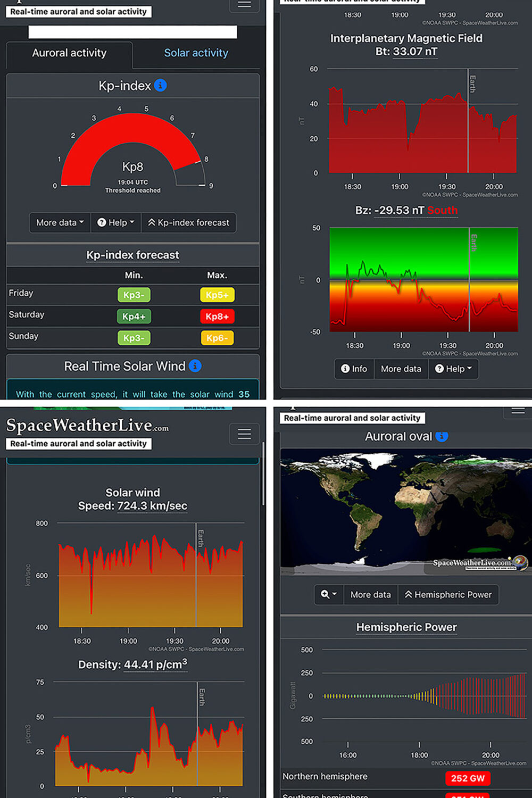Click the Real Time Solar Wind info icon
The image size is (532, 798).
195,366
